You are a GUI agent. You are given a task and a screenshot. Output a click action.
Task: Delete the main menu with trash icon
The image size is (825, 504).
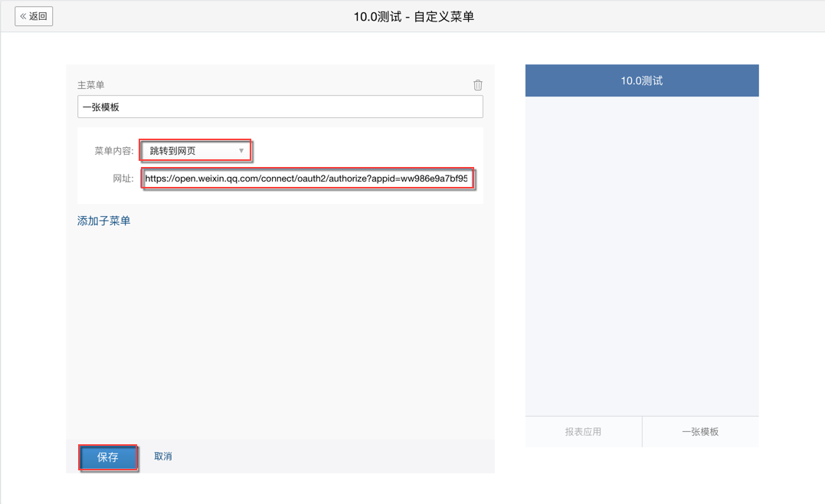[478, 85]
